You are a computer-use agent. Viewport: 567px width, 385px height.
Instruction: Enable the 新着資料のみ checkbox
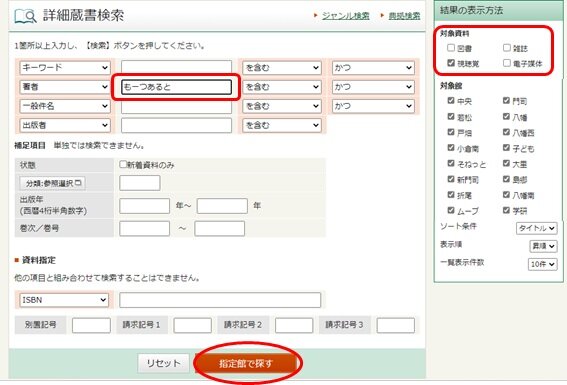click(x=123, y=164)
